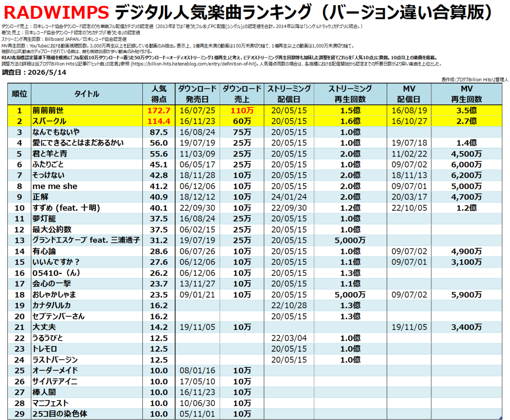510x420 pixels.
Task: Click the popularity score 172.7
Action: 160,110
